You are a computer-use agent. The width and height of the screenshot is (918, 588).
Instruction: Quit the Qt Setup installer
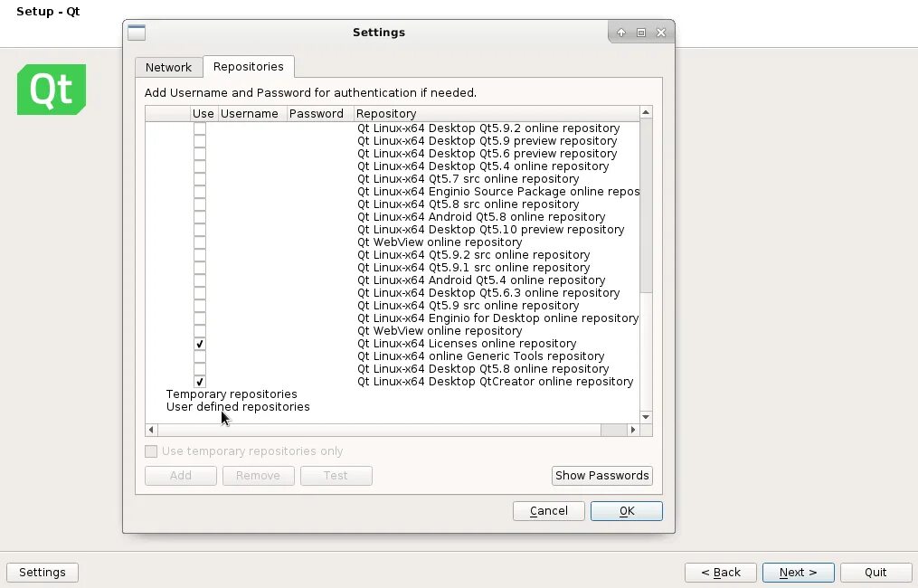point(875,573)
